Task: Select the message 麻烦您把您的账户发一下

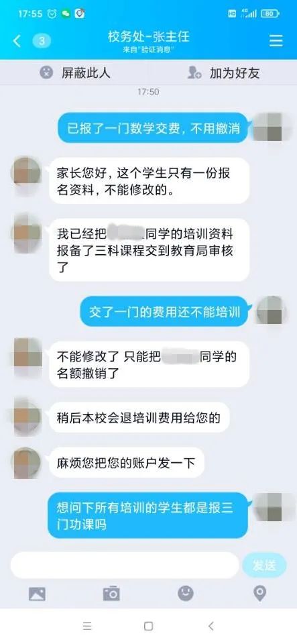Action: (x=126, y=463)
